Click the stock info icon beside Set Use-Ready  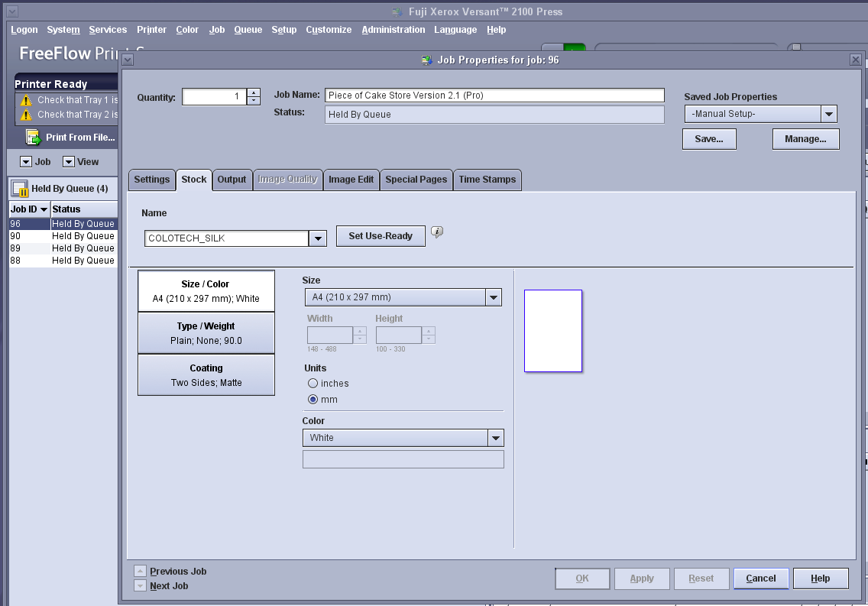(437, 232)
